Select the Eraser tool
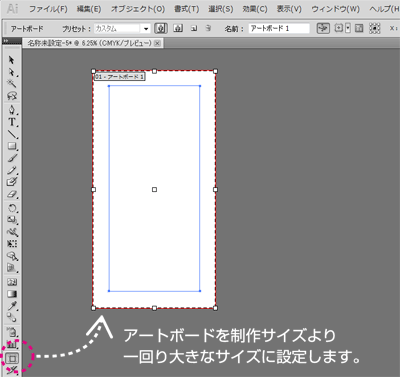Viewport: 400px width, 377px height. click(12, 194)
